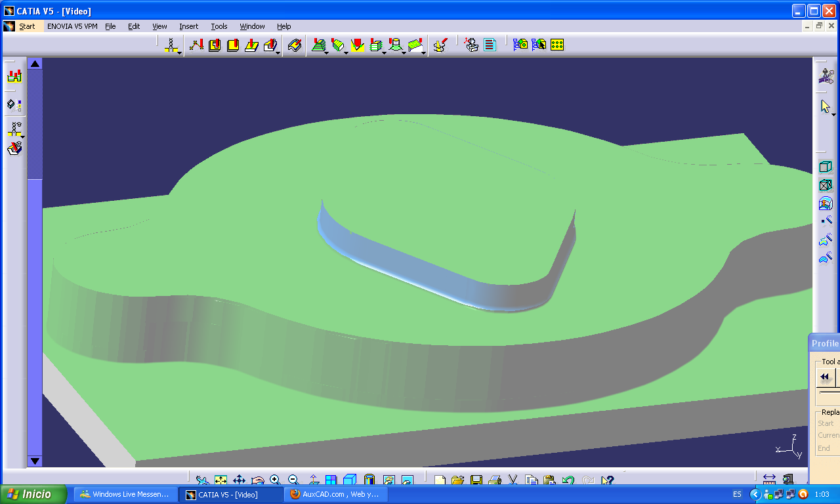Click the yellow V-shaped groove machining icon

(x=358, y=45)
